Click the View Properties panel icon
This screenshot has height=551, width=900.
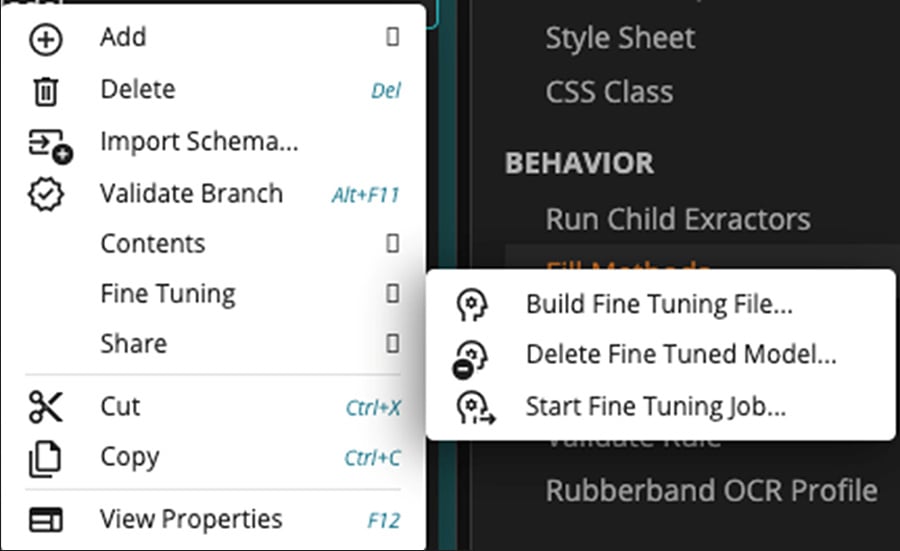(46, 520)
